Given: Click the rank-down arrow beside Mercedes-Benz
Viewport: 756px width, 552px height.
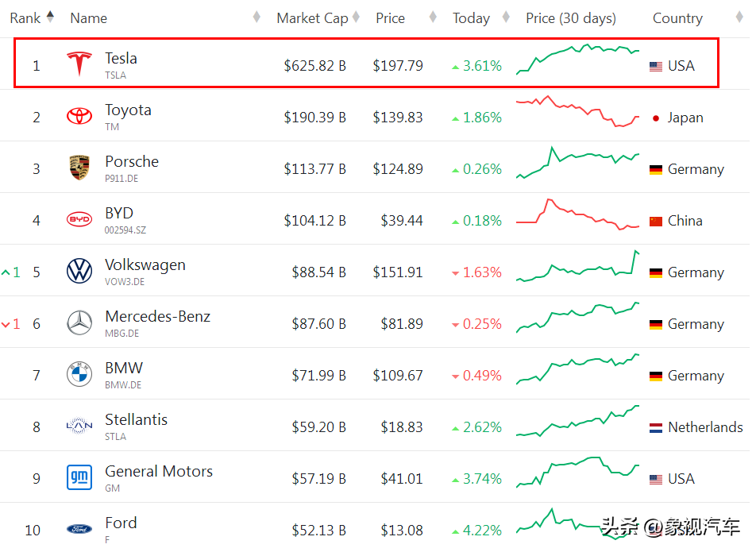Looking at the screenshot, I should coord(6,325).
